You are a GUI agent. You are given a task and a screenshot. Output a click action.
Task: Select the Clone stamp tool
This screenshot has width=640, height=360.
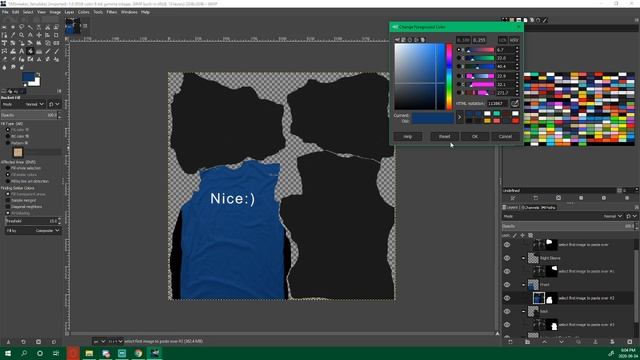pos(39,59)
